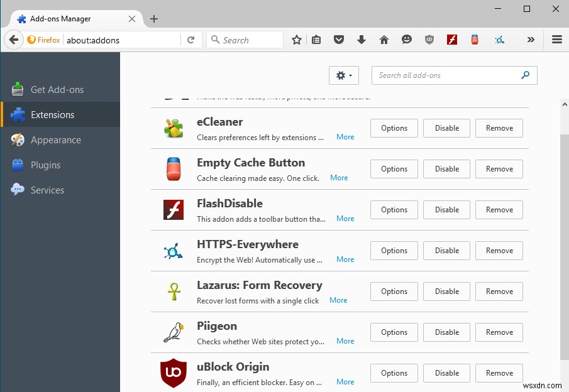
Task: Disable the Lazarus: Form Recovery extension
Action: [x=446, y=291]
